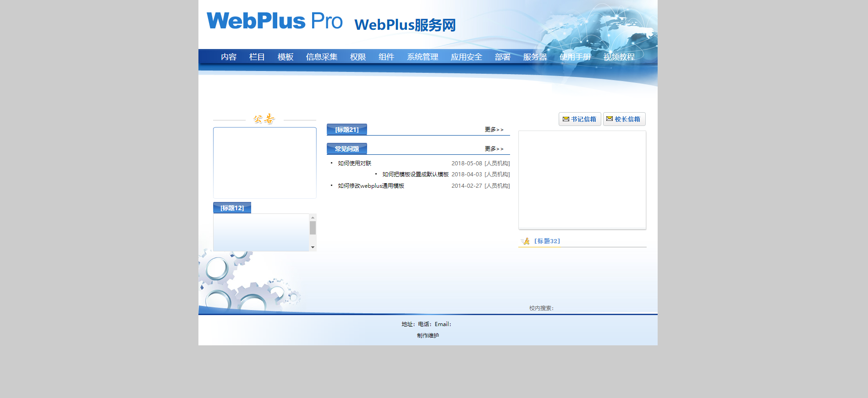Click the running figure icon beside [标题32]

pos(525,241)
